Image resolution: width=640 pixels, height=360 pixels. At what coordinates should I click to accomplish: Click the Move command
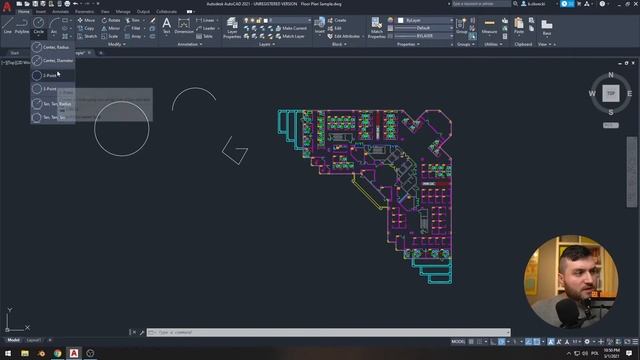tap(86, 20)
